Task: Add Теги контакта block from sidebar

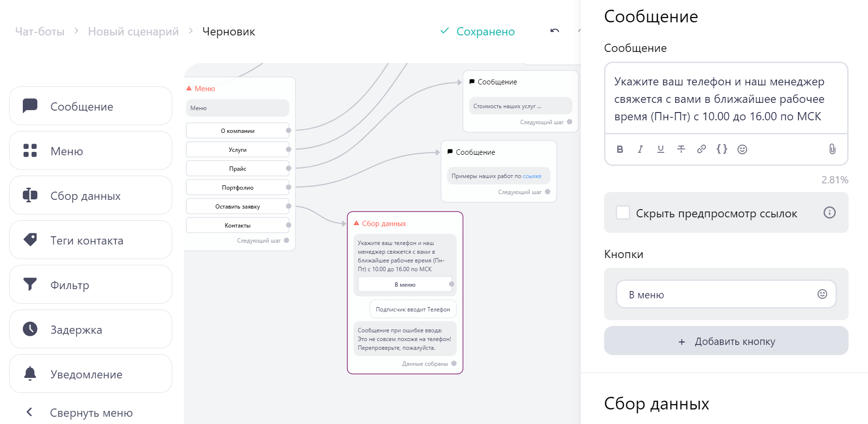Action: click(91, 240)
